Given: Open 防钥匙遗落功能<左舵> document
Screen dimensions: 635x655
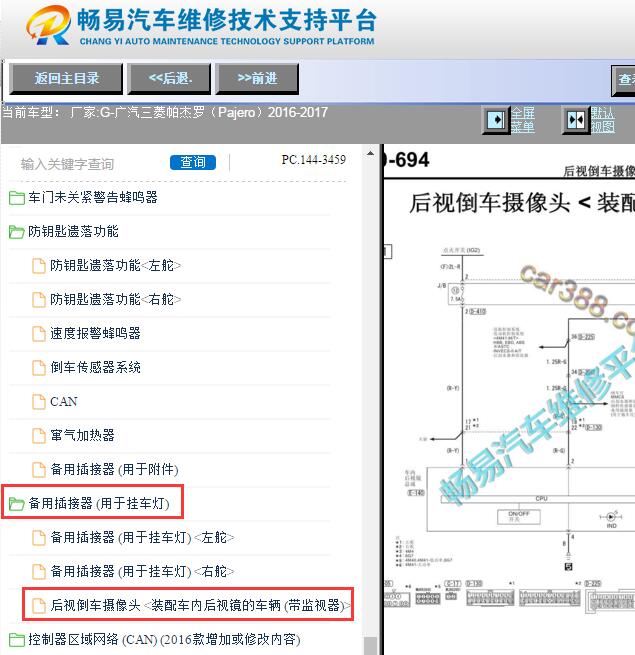Looking at the screenshot, I should (116, 265).
